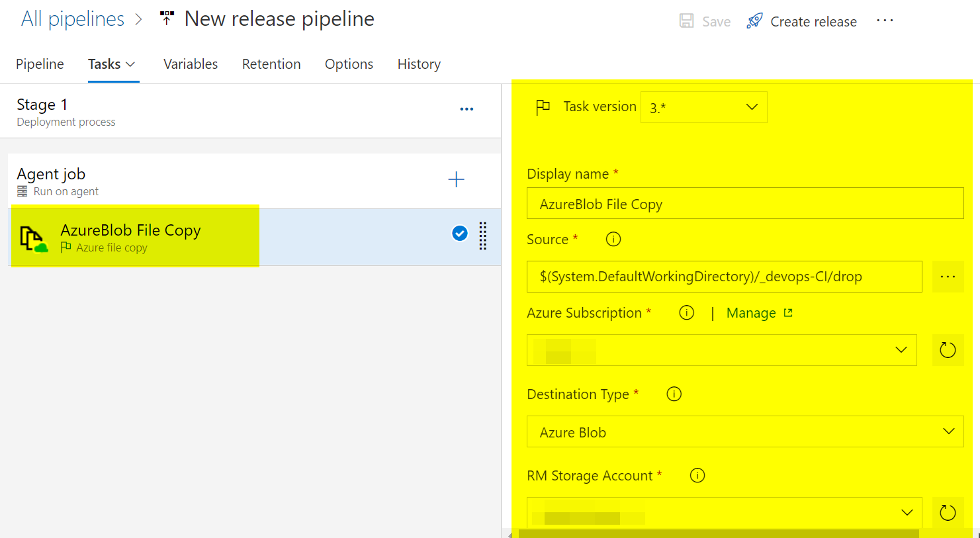The height and width of the screenshot is (538, 980).
Task: View the History tab
Action: (x=419, y=64)
